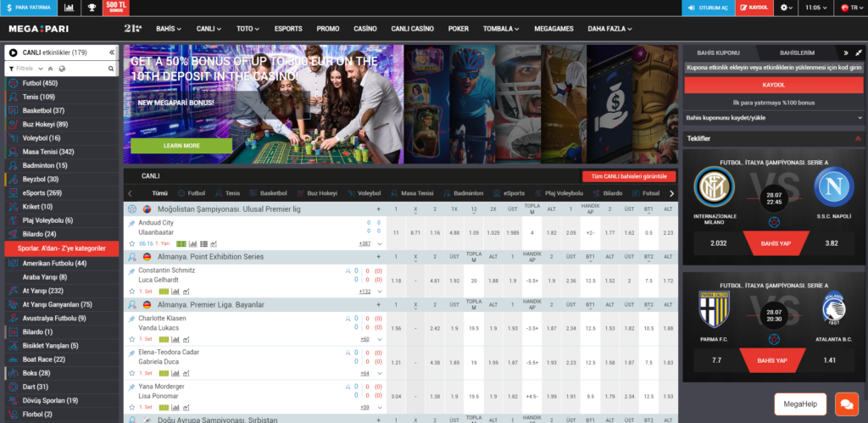
Task: Open the CANLI dropdown in main navigation
Action: point(209,29)
